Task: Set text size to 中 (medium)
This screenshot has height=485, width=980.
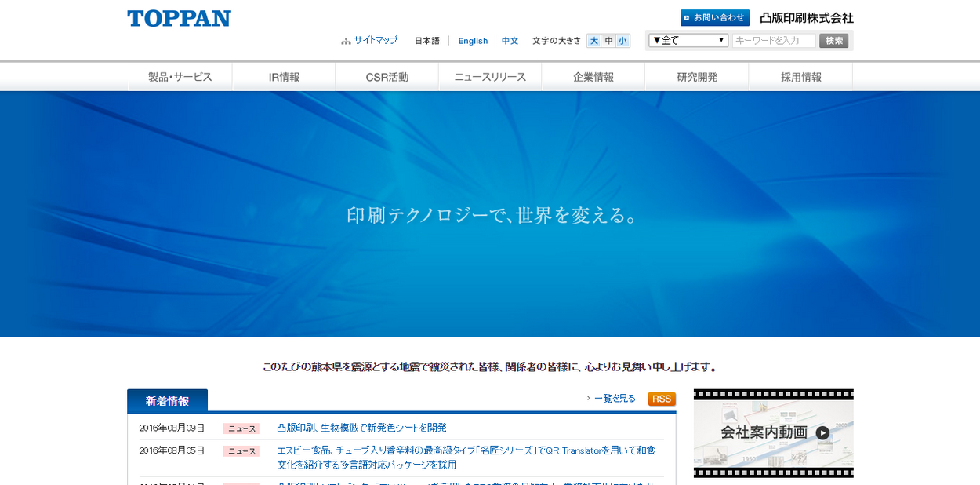Action: click(608, 41)
